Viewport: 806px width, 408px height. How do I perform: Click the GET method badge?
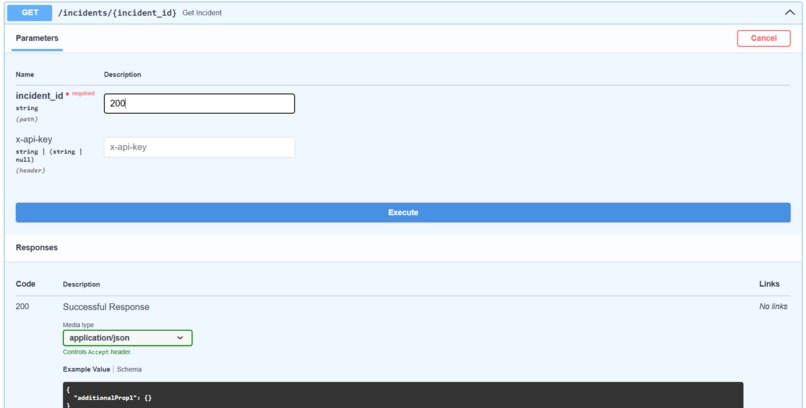pos(30,13)
